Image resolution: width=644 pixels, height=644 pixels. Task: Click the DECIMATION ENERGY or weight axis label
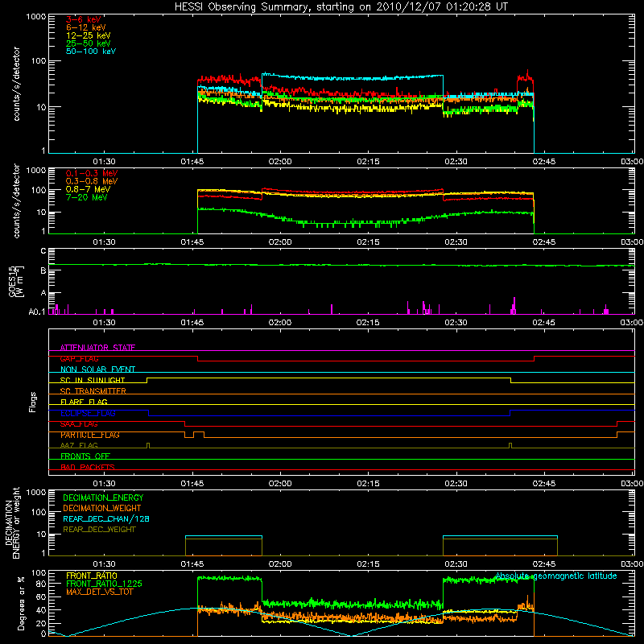click(x=13, y=522)
